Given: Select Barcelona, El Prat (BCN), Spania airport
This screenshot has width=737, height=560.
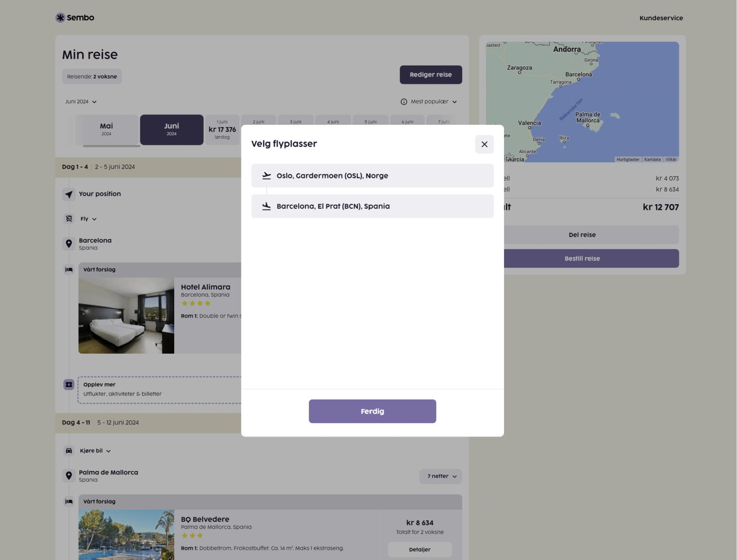Looking at the screenshot, I should pos(372,206).
